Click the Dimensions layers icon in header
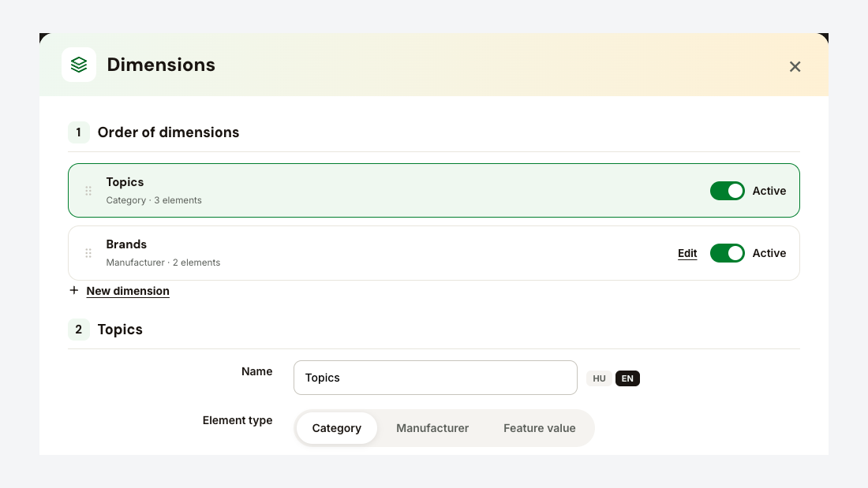 [x=79, y=65]
